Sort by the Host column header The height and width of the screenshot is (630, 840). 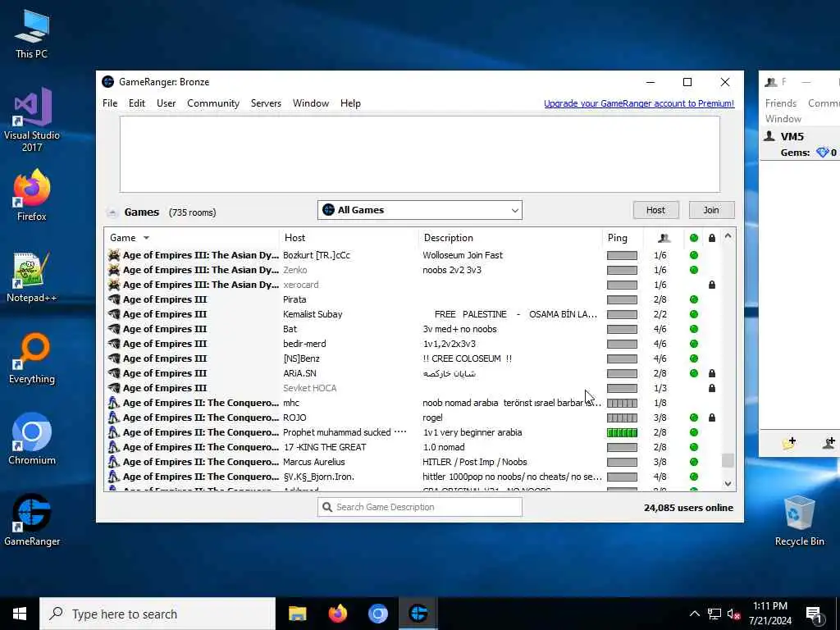(294, 238)
